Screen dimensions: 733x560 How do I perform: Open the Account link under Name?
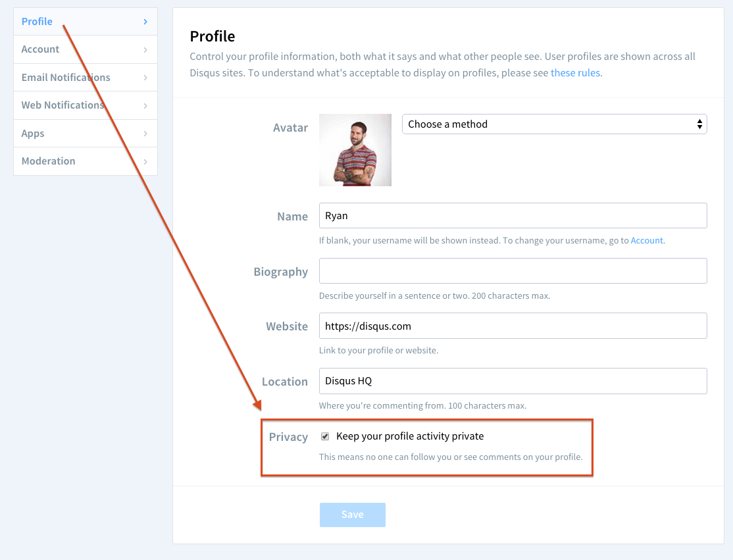pos(647,240)
